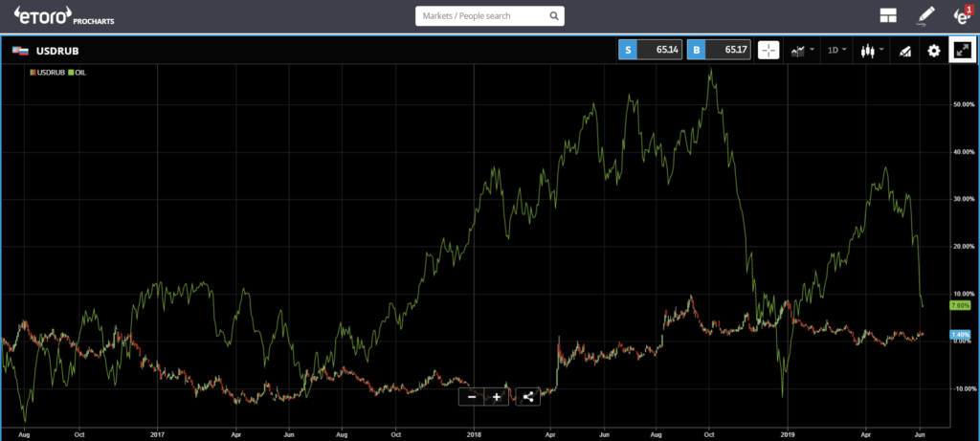Click the Buy button at 65.17

719,50
